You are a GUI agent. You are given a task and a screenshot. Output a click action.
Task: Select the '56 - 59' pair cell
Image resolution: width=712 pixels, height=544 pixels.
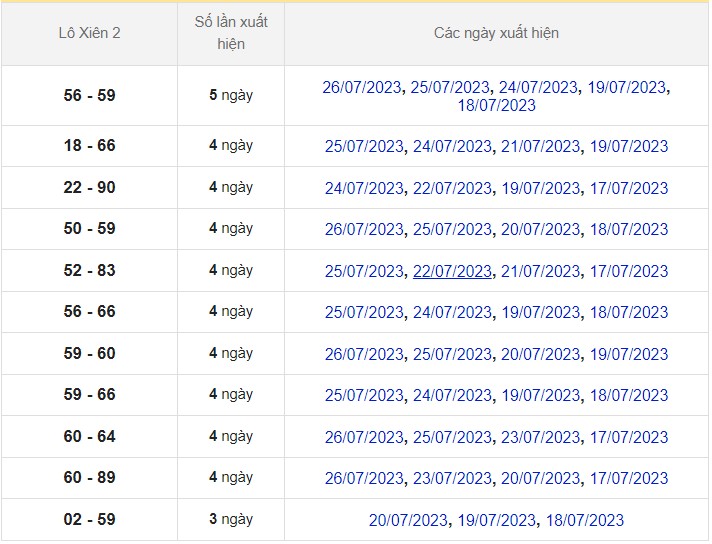click(90, 96)
